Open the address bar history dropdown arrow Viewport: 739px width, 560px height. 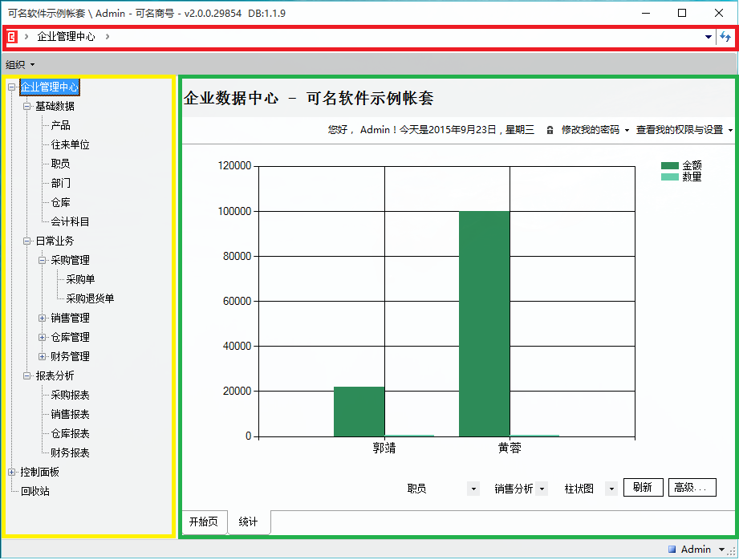pyautogui.click(x=708, y=37)
